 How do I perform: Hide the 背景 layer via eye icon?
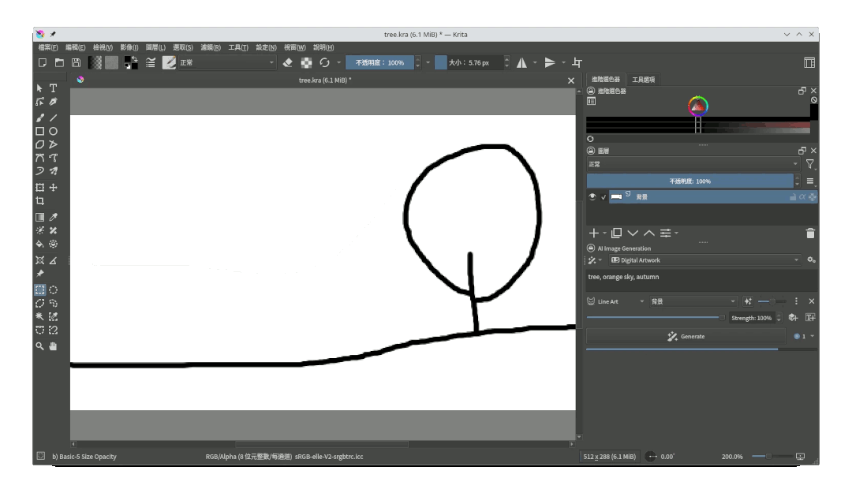coord(592,197)
